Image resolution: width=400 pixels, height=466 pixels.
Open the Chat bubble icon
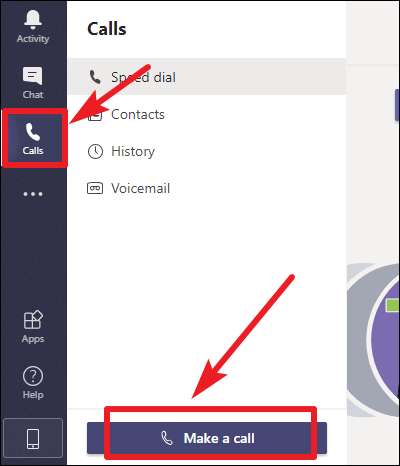click(x=32, y=76)
